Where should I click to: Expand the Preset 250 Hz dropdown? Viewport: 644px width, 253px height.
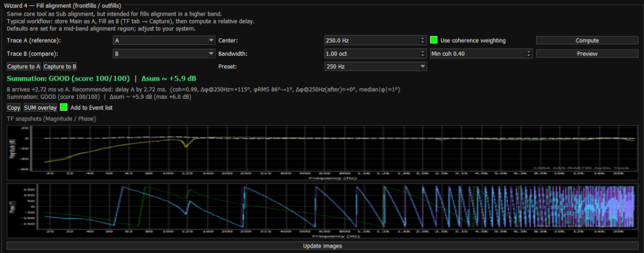tap(375, 67)
